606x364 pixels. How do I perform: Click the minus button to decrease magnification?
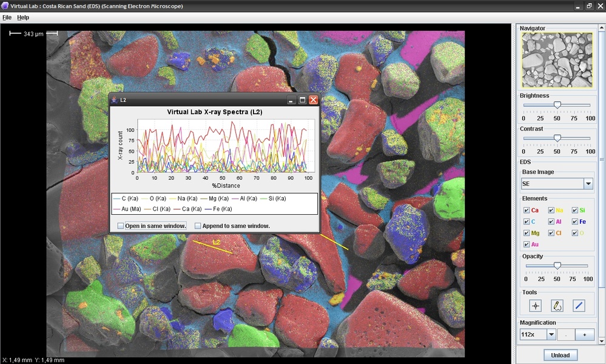[x=565, y=335]
